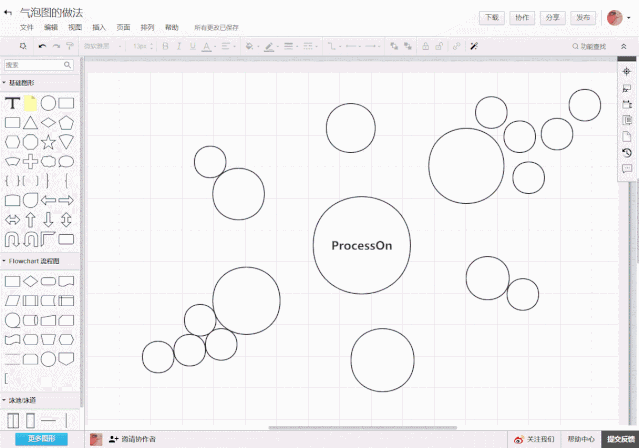Unlock shapes with open padlock icon
The height and width of the screenshot is (448, 639).
click(x=439, y=46)
